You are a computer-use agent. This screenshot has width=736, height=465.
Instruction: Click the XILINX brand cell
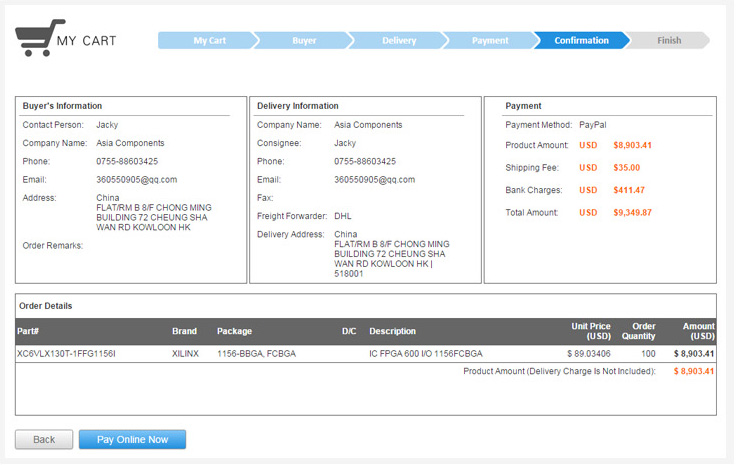tap(185, 354)
